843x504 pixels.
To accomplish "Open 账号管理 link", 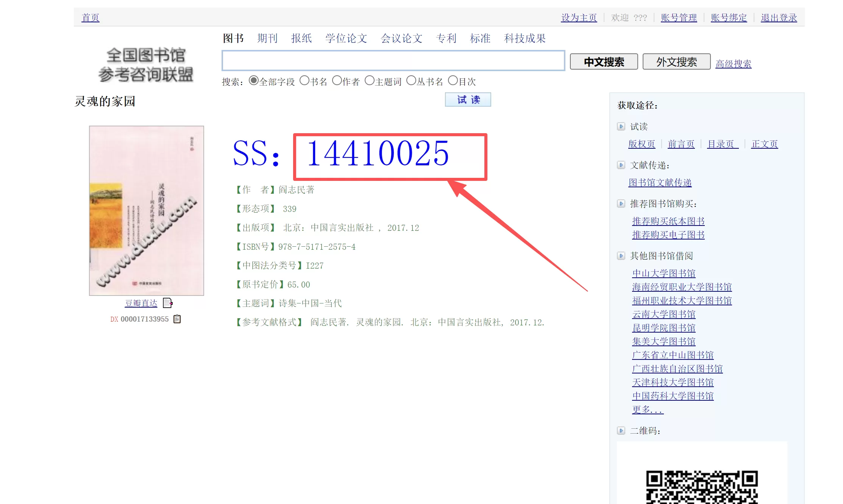I will (x=679, y=18).
